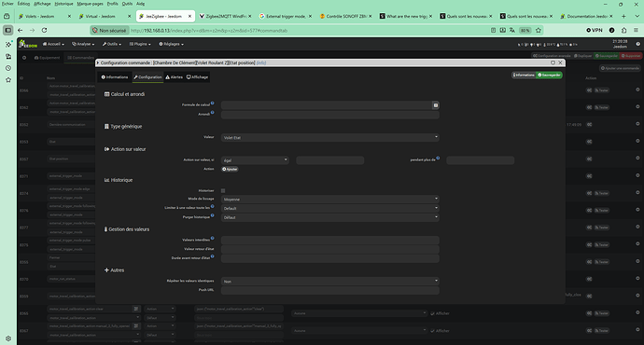
Task: Click the help icon beside Durée avant retour d'état
Action: [x=213, y=256]
